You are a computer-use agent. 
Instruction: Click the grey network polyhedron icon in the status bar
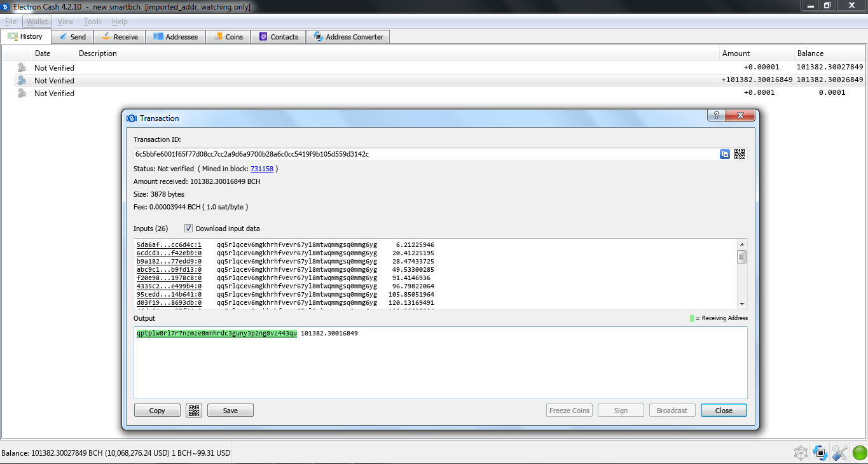click(801, 453)
